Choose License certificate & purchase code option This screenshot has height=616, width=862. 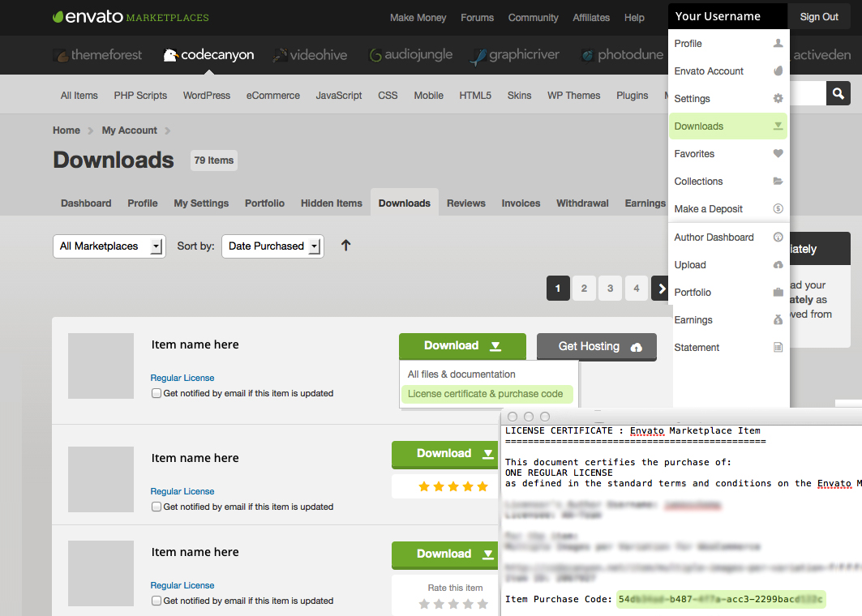click(487, 394)
